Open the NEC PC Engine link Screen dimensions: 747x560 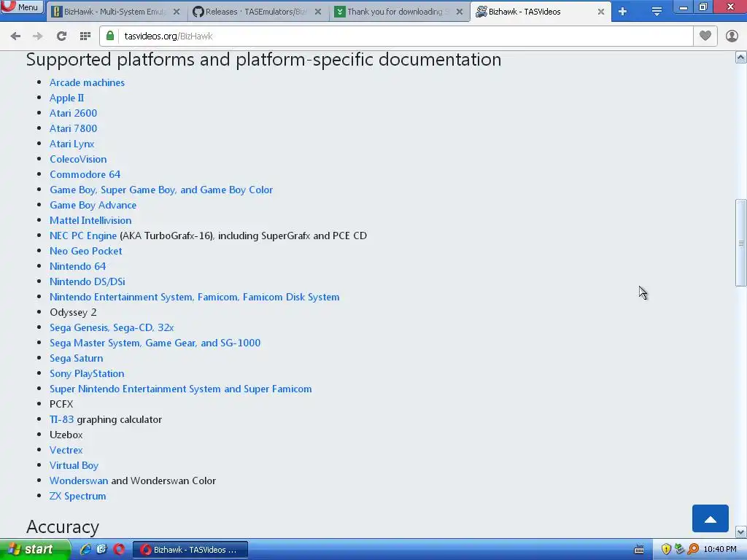point(83,236)
